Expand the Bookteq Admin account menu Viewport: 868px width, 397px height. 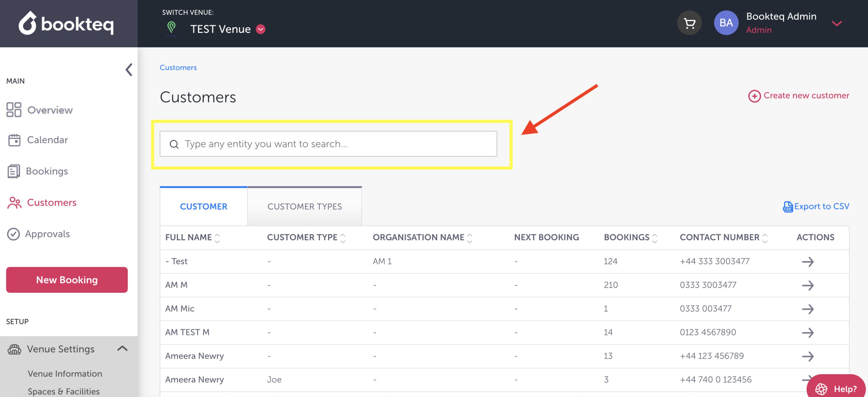836,24
